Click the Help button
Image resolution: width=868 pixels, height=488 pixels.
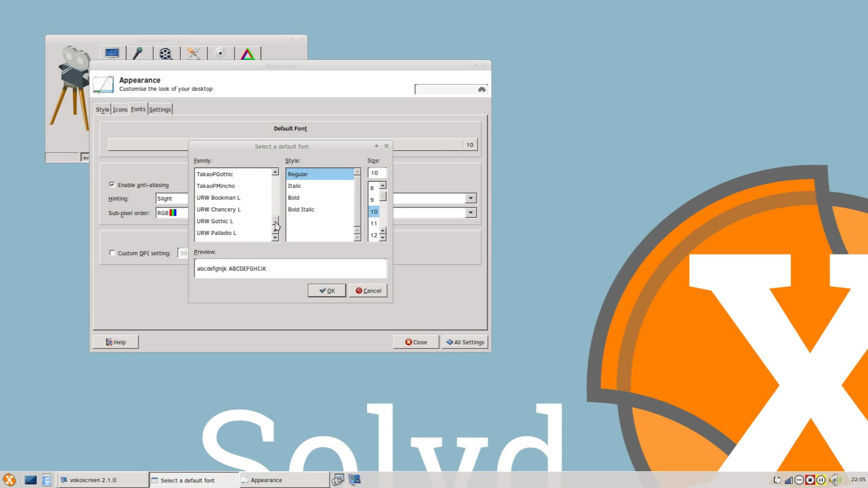tap(116, 342)
